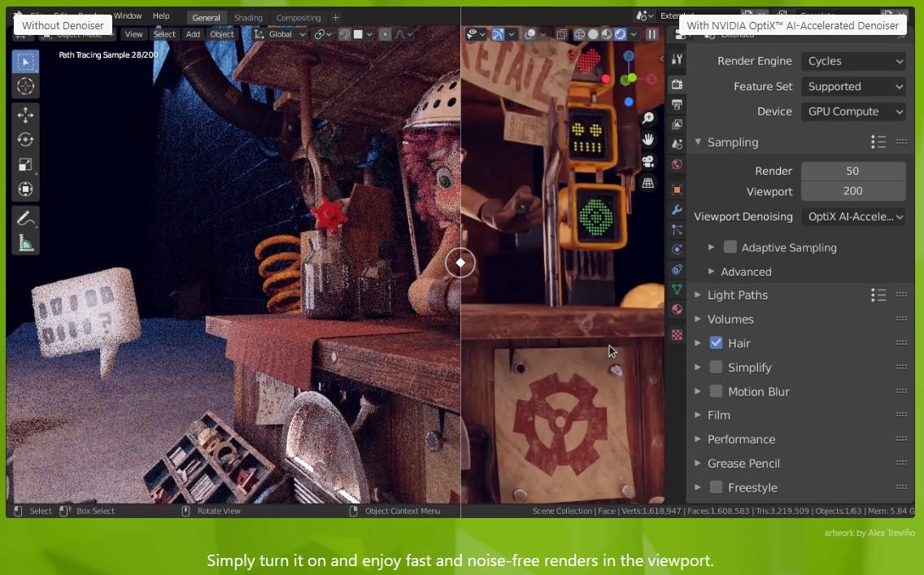The width and height of the screenshot is (924, 575).
Task: Open the viewport View menu
Action: (133, 34)
